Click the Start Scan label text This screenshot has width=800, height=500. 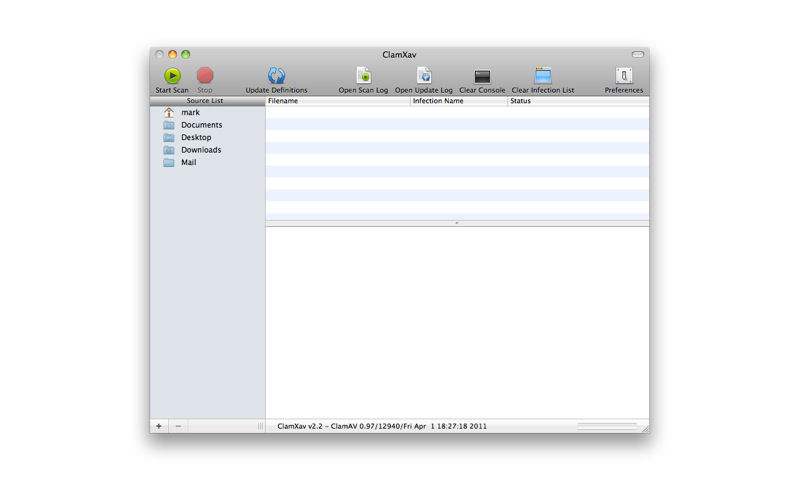pyautogui.click(x=172, y=90)
